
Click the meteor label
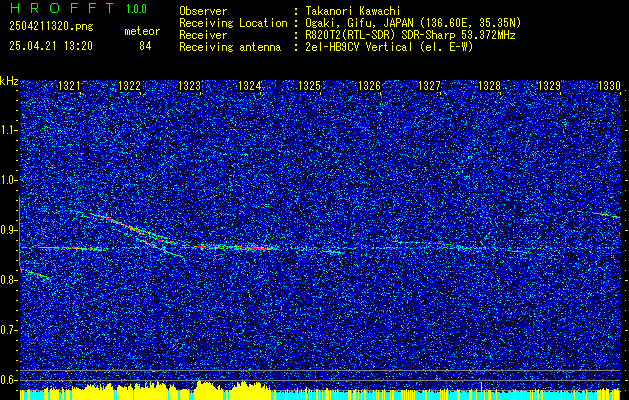click(142, 31)
